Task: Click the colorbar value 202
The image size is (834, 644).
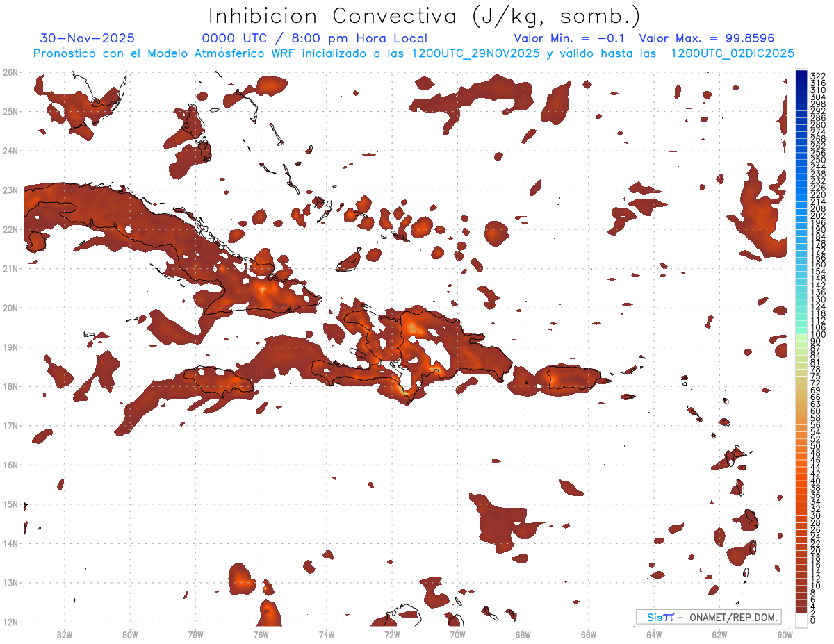Action: pos(818,215)
